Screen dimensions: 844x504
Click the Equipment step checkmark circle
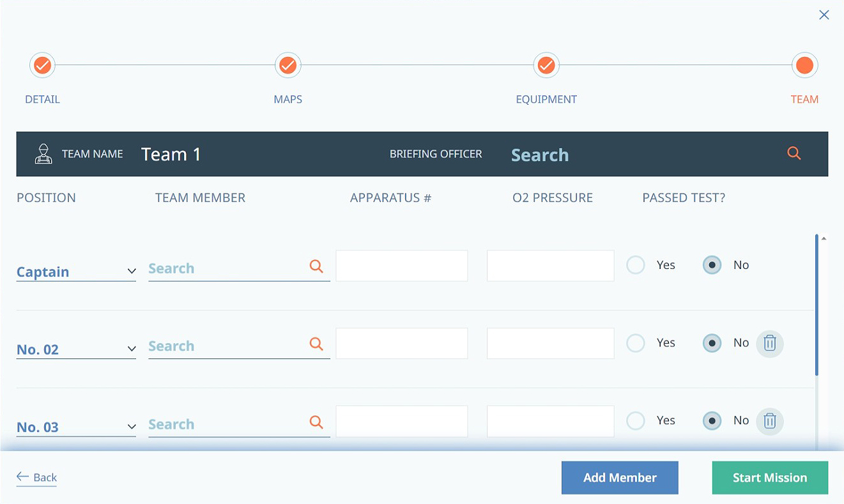pyautogui.click(x=546, y=65)
